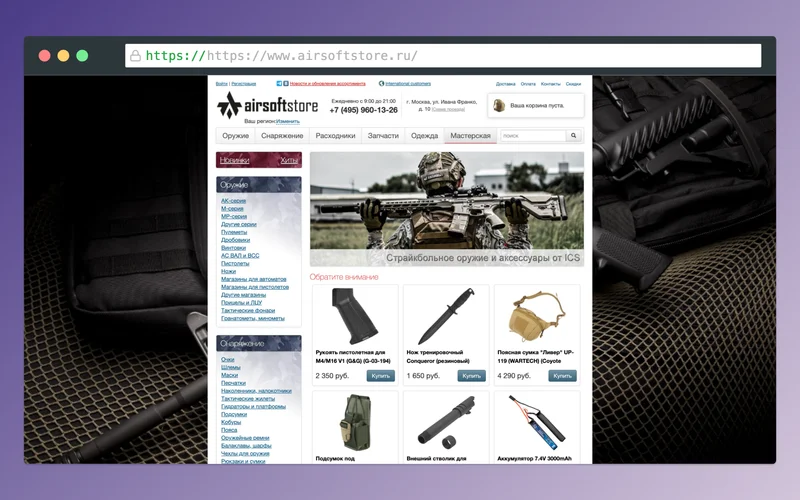Open the Пистолеты category
The width and height of the screenshot is (800, 500).
click(235, 263)
